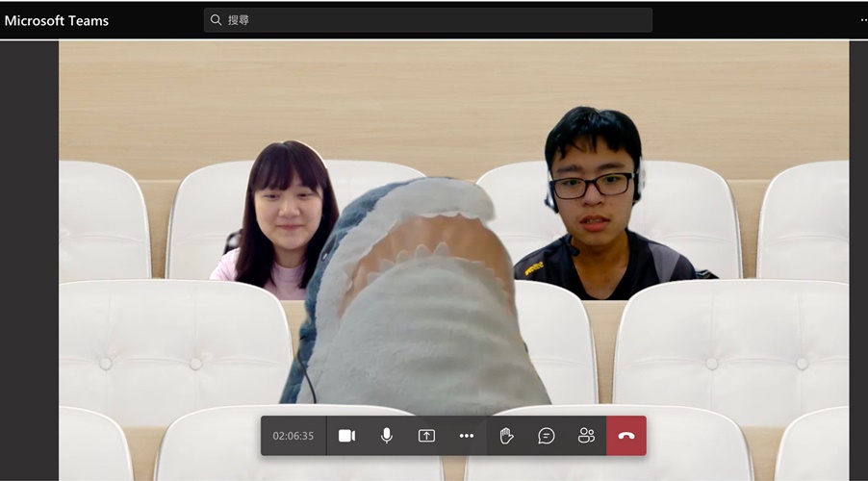
Task: Open more actions in the call toolbar
Action: coord(467,436)
